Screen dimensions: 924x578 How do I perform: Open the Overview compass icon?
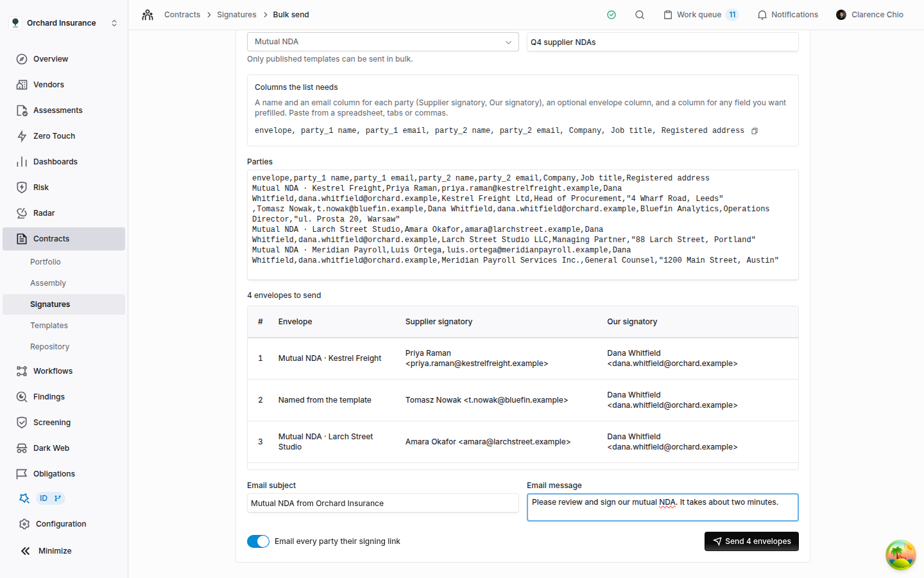[x=22, y=59]
